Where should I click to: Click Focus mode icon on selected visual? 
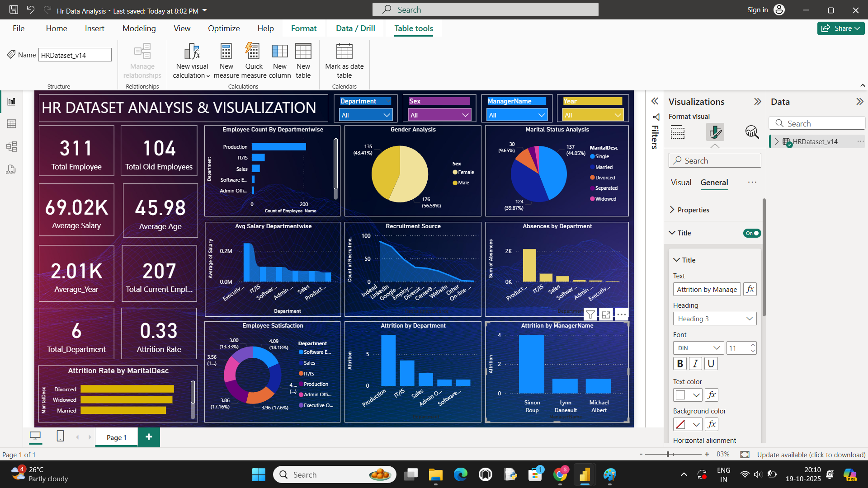coord(606,314)
